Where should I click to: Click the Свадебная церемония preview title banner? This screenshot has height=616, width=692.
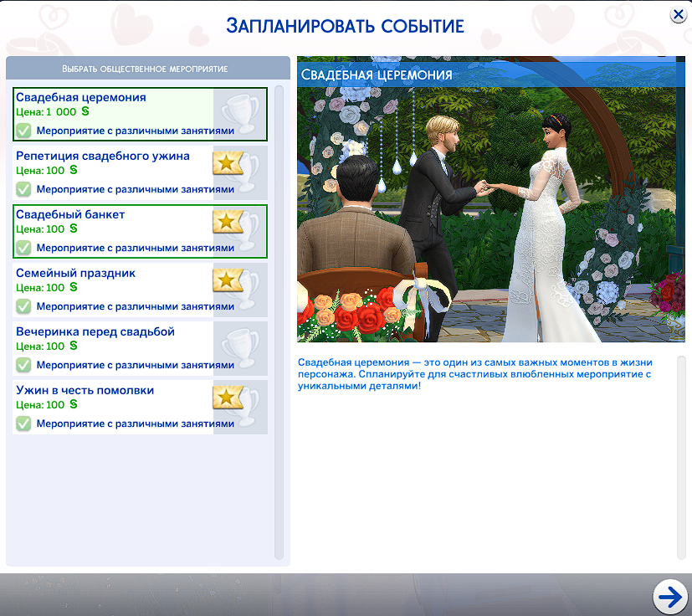[x=490, y=74]
